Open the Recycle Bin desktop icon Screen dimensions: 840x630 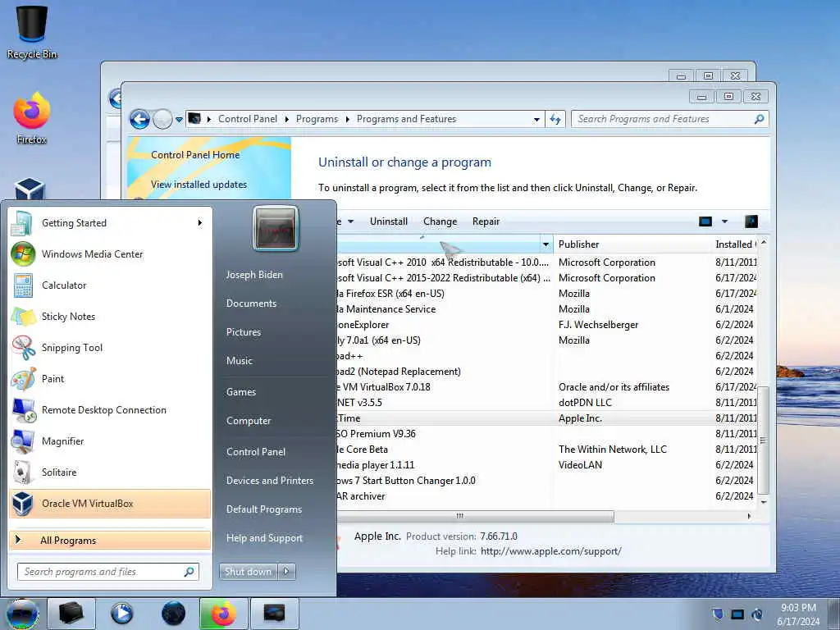pyautogui.click(x=32, y=31)
